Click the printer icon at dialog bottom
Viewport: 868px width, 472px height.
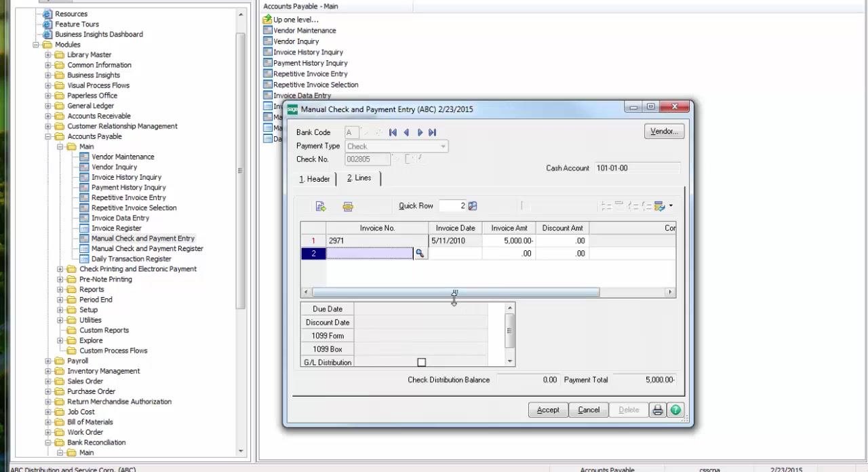tap(657, 410)
